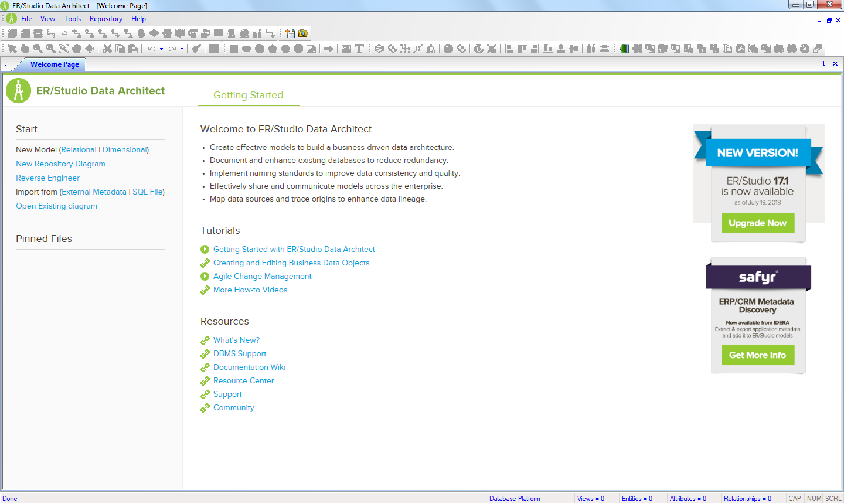Open DBMS Support link
Image resolution: width=844 pixels, height=504 pixels.
[240, 353]
